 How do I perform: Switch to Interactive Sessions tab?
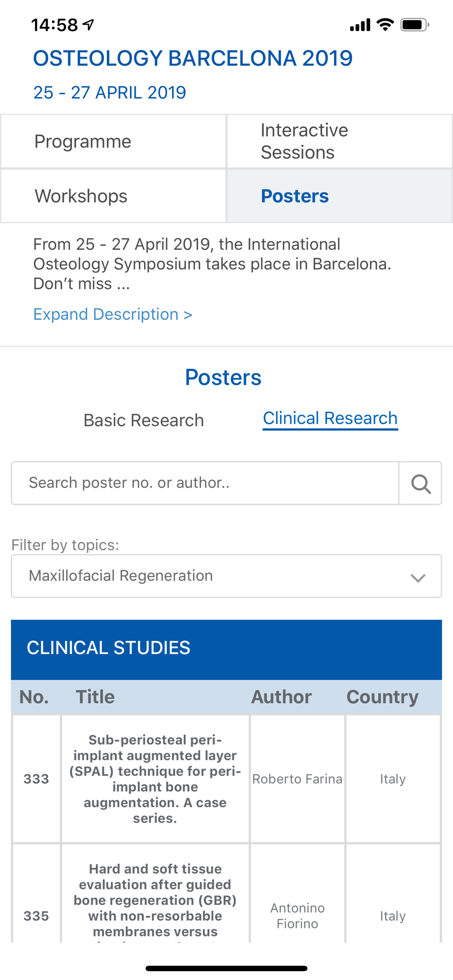coord(339,142)
